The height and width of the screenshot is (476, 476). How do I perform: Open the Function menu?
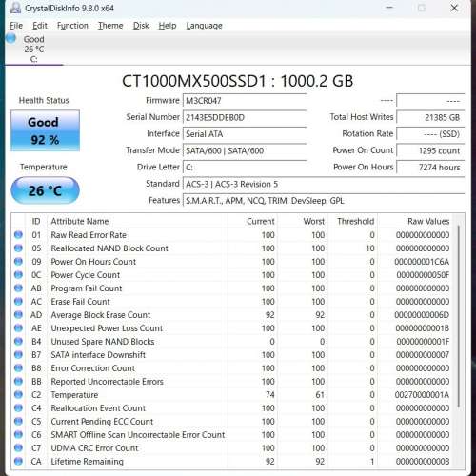click(x=72, y=26)
